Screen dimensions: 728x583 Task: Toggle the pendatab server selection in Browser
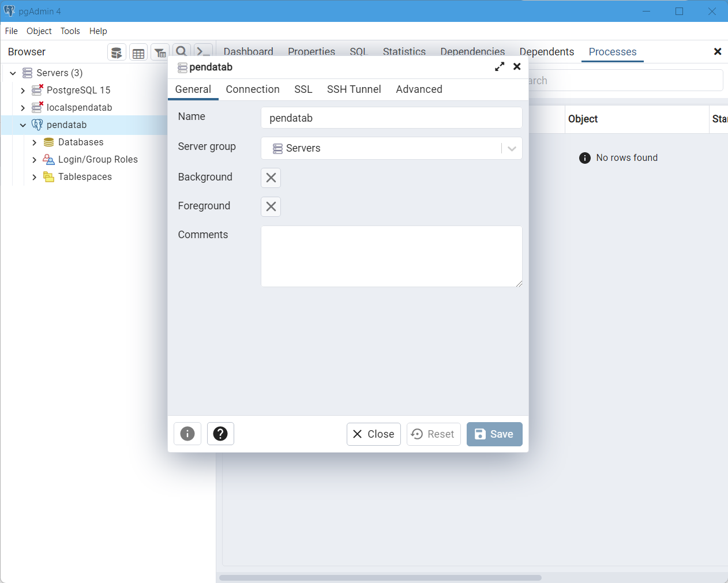point(65,125)
